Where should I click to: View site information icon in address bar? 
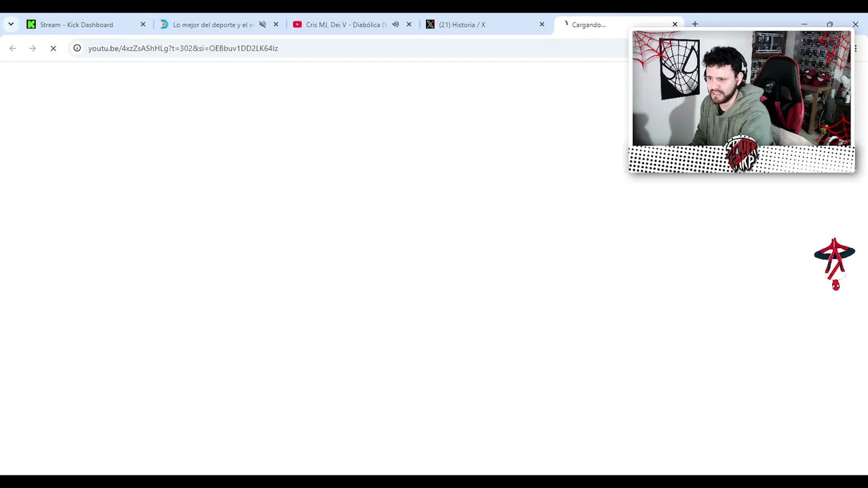77,48
